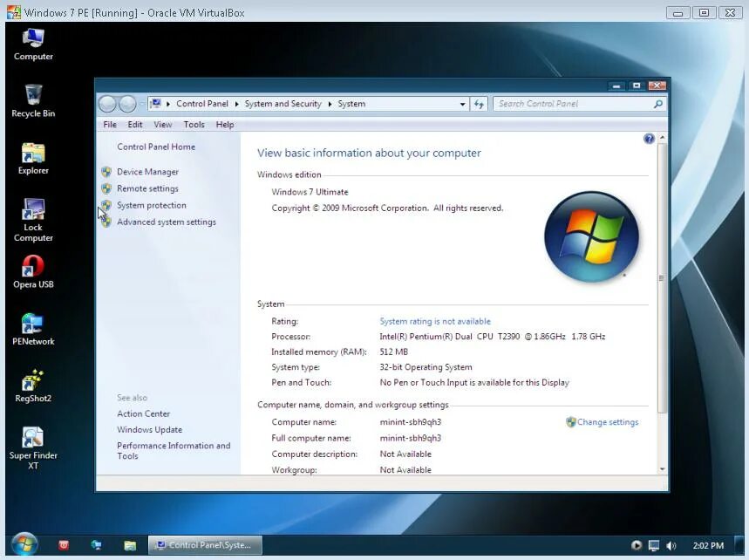Screen dimensions: 749x560
Task: Click the Advanced system settings shield icon
Action: [x=106, y=222]
